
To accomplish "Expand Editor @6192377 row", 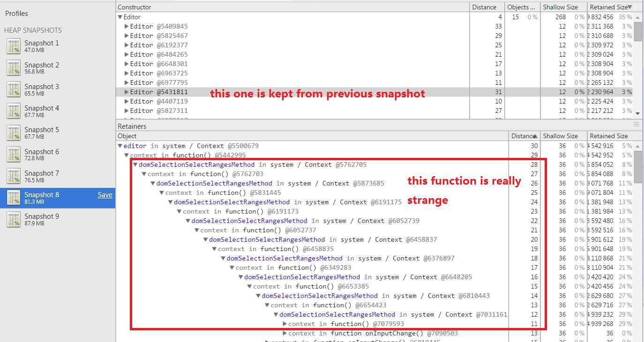I will (x=127, y=45).
